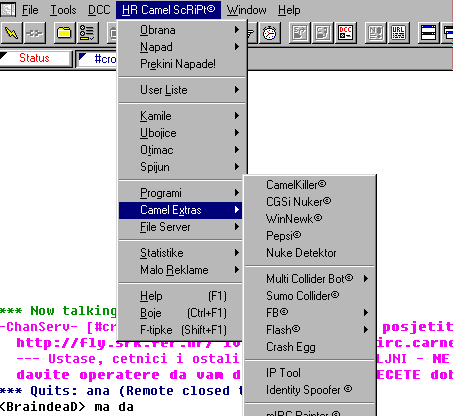Launch CamelKiller© from the submenu
The image size is (453, 416).
(309, 184)
